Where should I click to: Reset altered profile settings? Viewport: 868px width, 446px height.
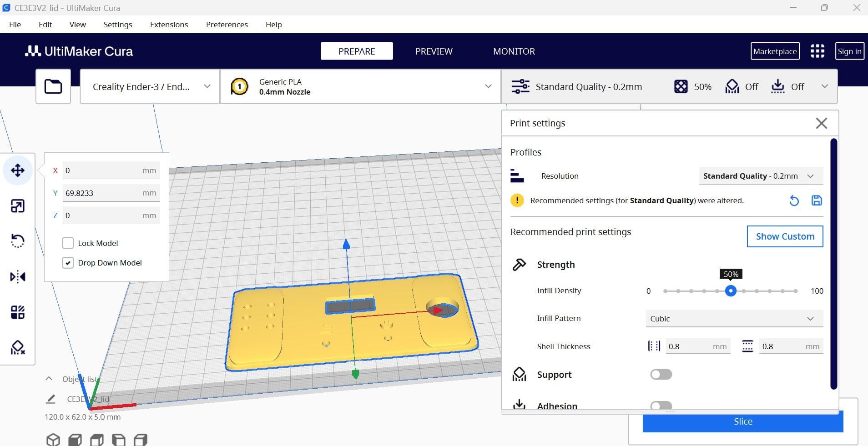click(794, 200)
